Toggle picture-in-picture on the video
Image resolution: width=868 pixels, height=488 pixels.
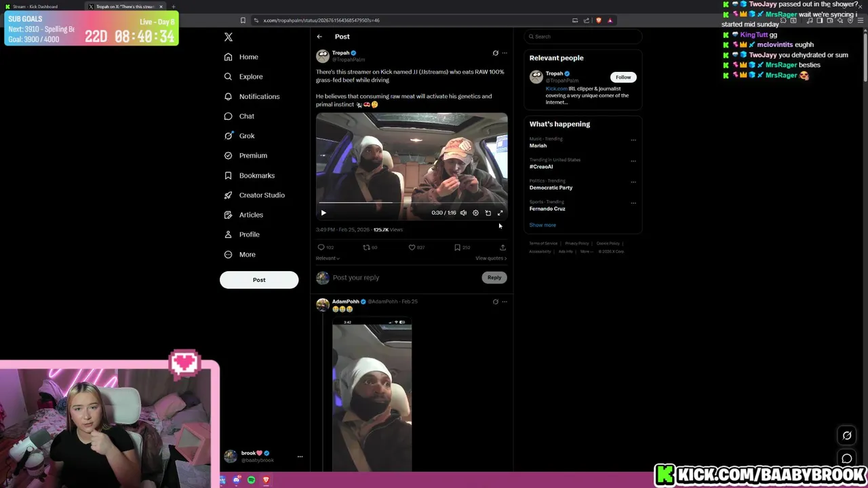(488, 213)
